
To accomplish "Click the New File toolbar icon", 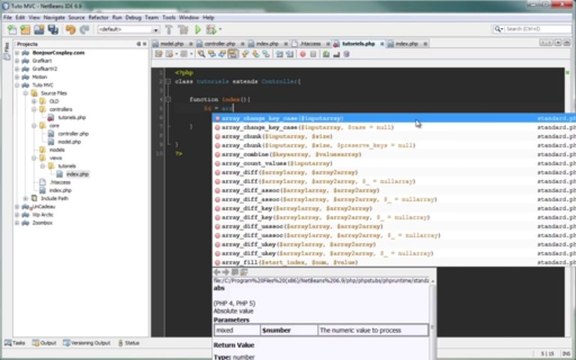I will coord(12,29).
